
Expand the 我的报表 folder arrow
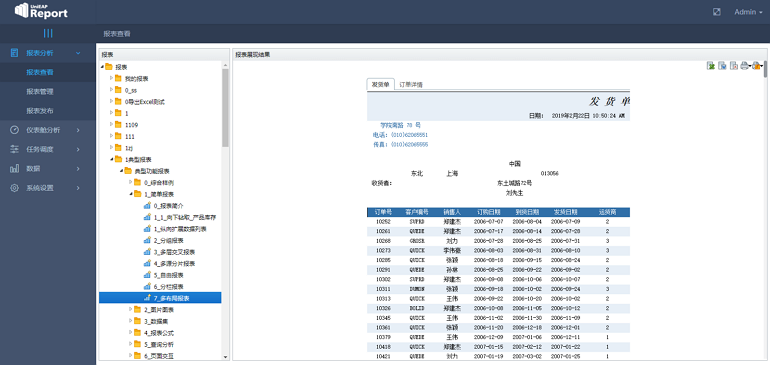click(x=112, y=78)
